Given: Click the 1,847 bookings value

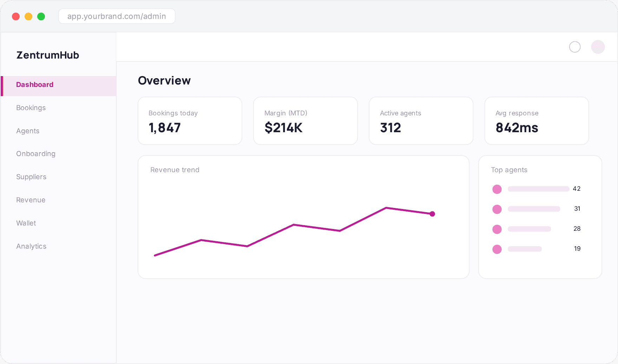Looking at the screenshot, I should coord(165,128).
